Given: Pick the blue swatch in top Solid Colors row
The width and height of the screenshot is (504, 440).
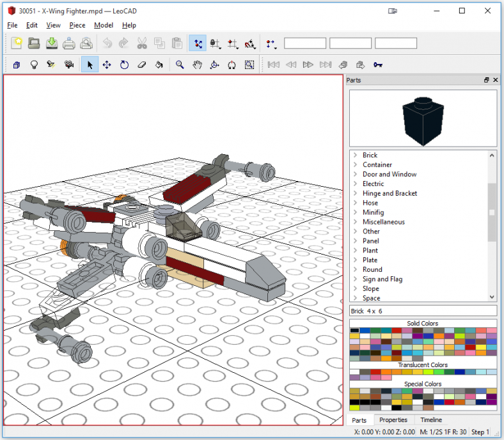Looking at the screenshot, I should tap(365, 331).
